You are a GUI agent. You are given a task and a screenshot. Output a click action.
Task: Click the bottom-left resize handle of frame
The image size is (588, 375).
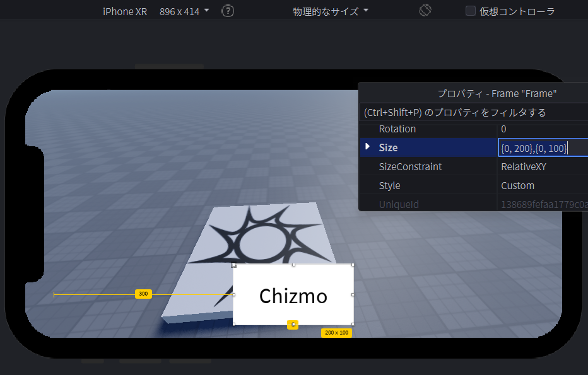pos(233,324)
